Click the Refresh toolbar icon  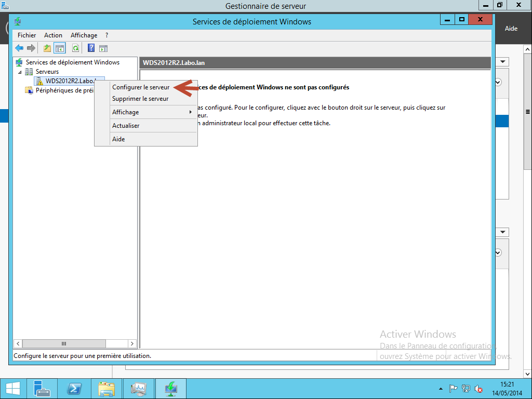[x=76, y=48]
